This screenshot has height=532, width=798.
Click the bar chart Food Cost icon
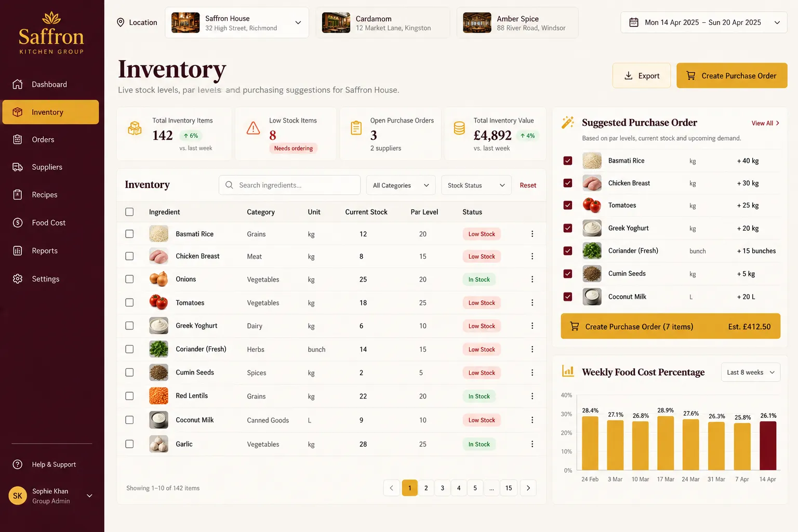point(568,371)
